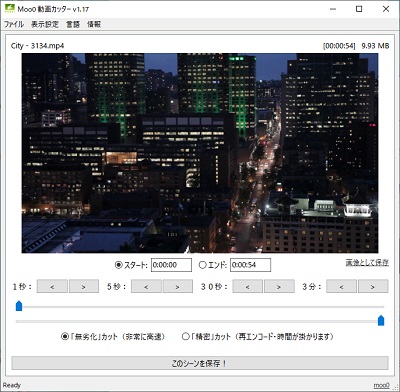Step back 1 second with < button
Screen dimensions: 400x392
pyautogui.click(x=52, y=286)
